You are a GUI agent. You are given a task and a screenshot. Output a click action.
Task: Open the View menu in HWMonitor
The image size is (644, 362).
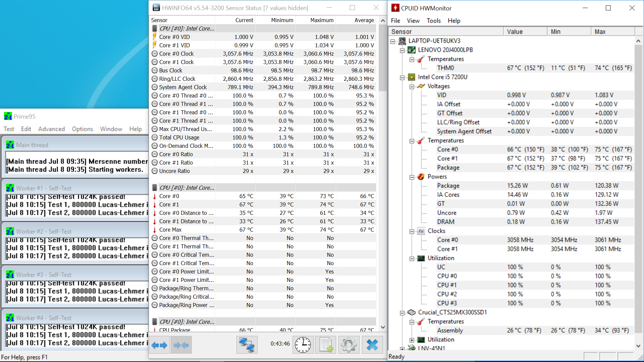click(413, 21)
